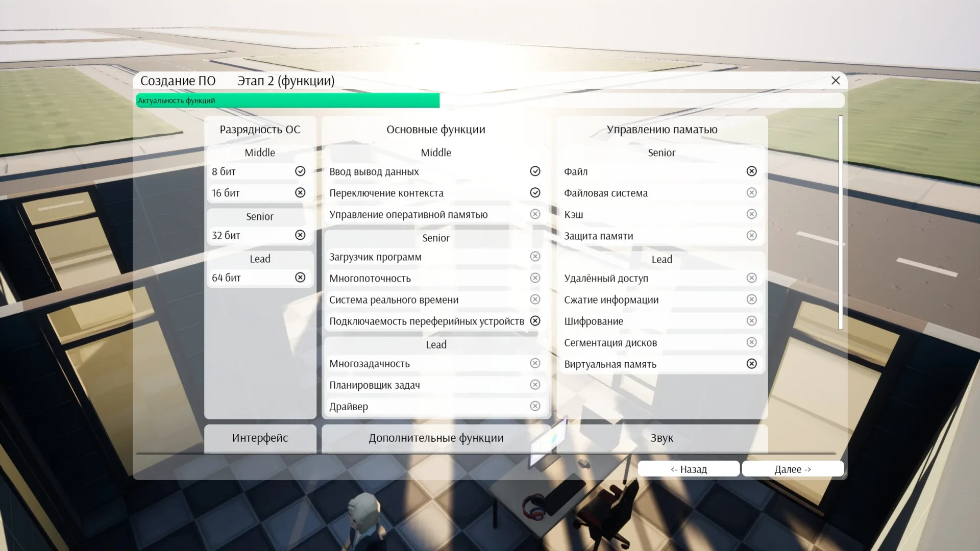Click the checkmark icon beside 8 бит
Image resolution: width=980 pixels, height=551 pixels.
[x=300, y=171]
